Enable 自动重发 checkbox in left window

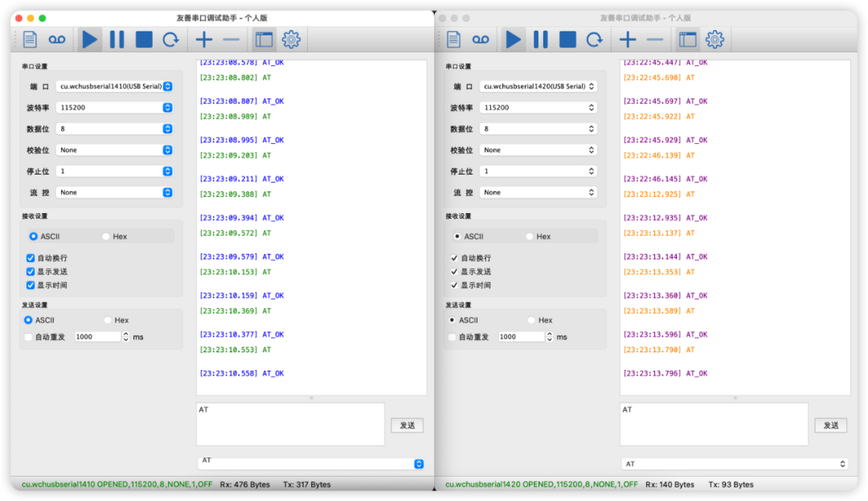29,337
